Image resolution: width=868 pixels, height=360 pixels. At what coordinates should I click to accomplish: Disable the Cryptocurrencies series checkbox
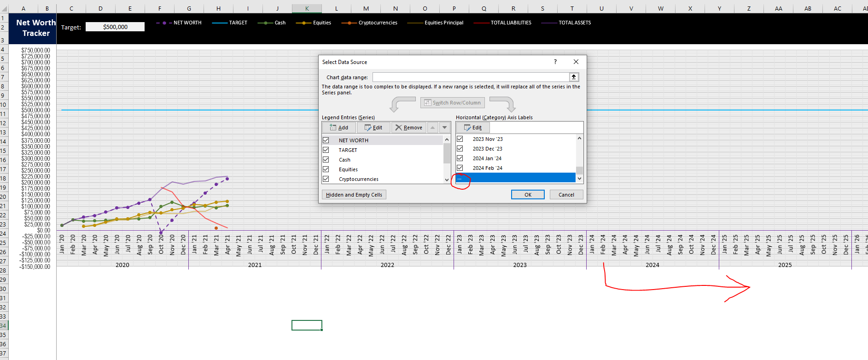(x=326, y=179)
